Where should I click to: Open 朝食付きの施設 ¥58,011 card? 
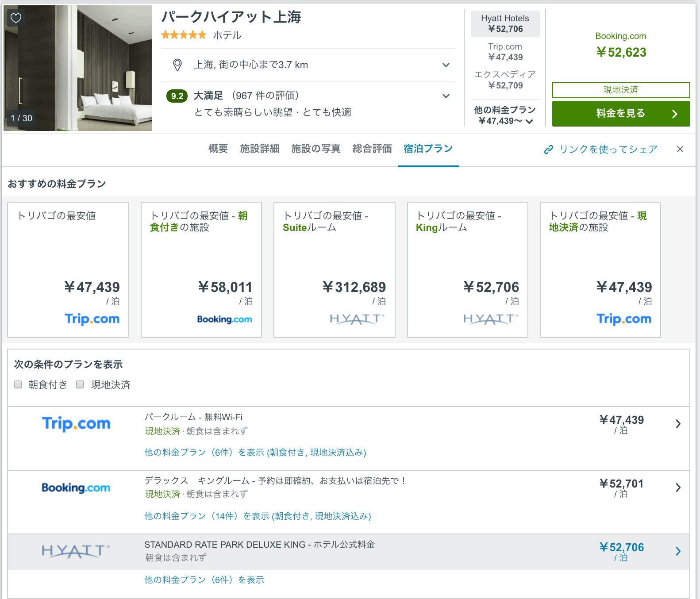tap(201, 270)
